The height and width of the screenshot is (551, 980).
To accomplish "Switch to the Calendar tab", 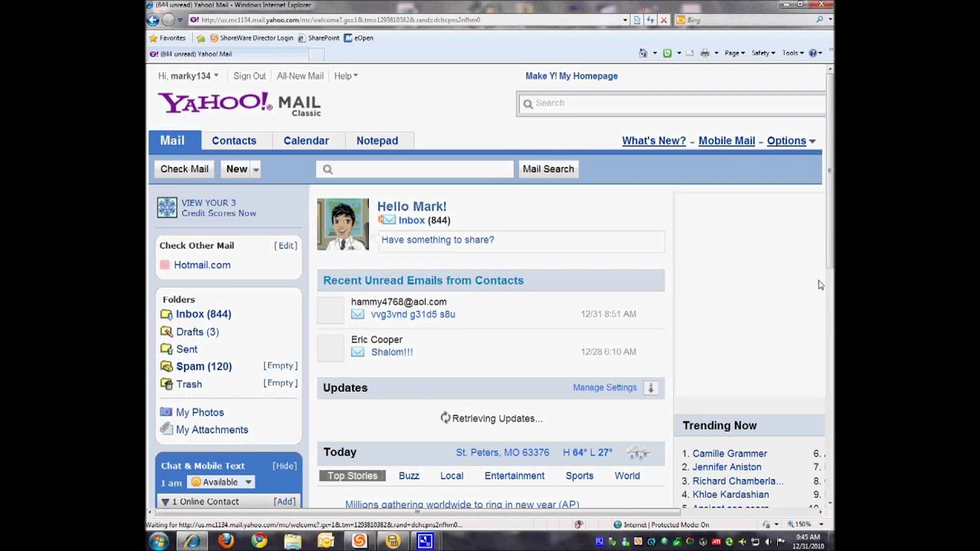I will (x=306, y=141).
